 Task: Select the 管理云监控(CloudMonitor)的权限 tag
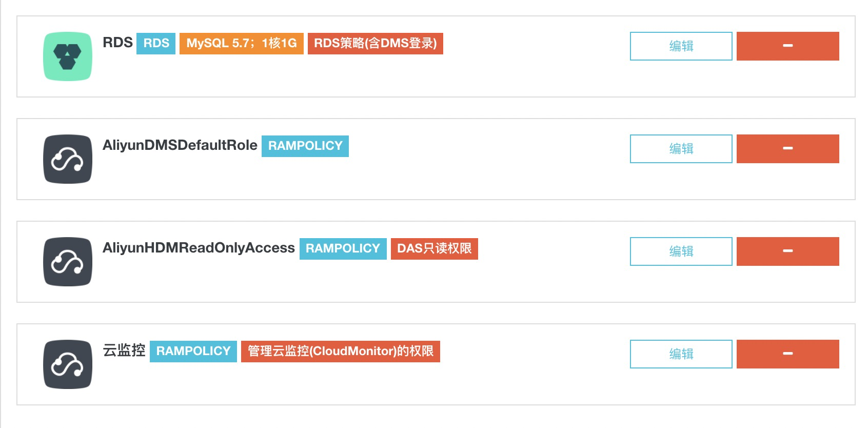pos(340,351)
